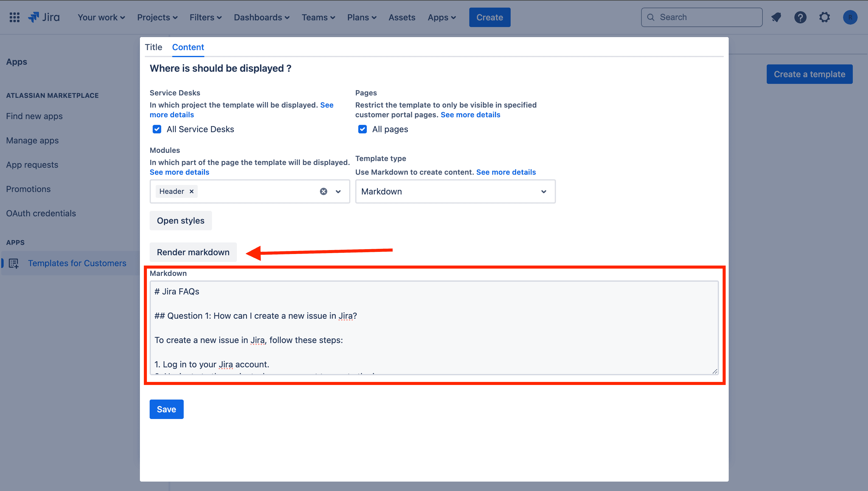This screenshot has width=868, height=491.
Task: Click the Apps sidebar heading
Action: point(16,62)
